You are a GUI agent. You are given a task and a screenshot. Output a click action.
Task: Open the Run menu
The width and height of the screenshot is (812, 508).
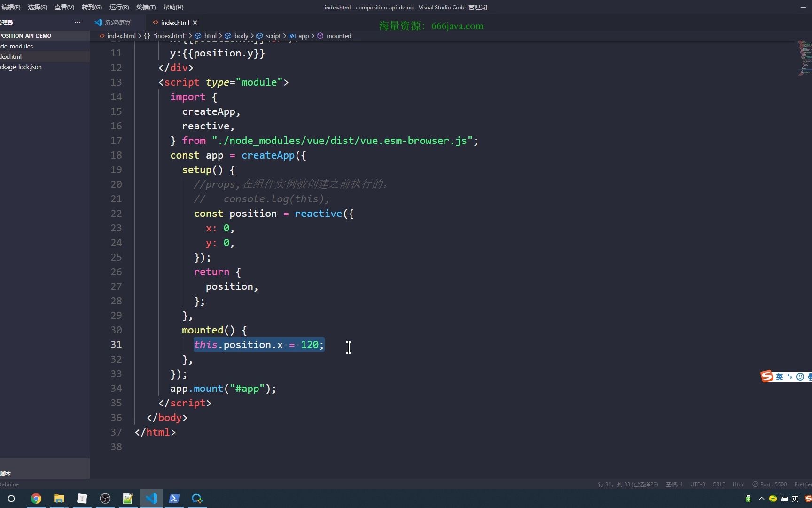click(x=119, y=7)
